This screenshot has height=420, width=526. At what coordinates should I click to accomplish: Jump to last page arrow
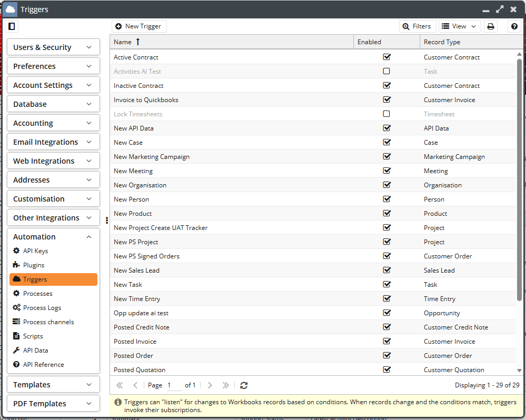click(226, 385)
